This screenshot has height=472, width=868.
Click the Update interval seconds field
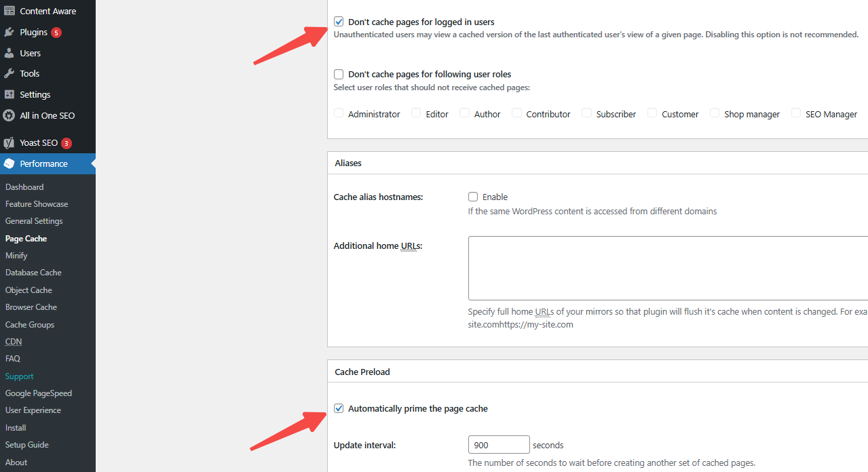(499, 445)
